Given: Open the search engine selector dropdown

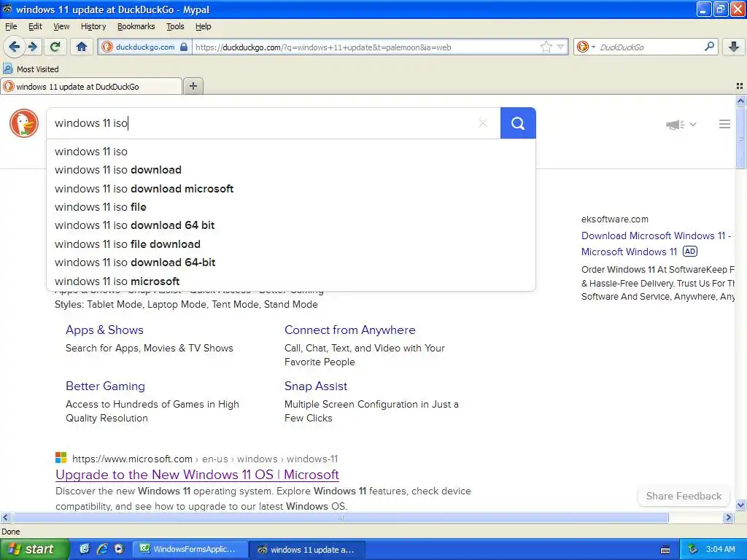Looking at the screenshot, I should pyautogui.click(x=586, y=47).
